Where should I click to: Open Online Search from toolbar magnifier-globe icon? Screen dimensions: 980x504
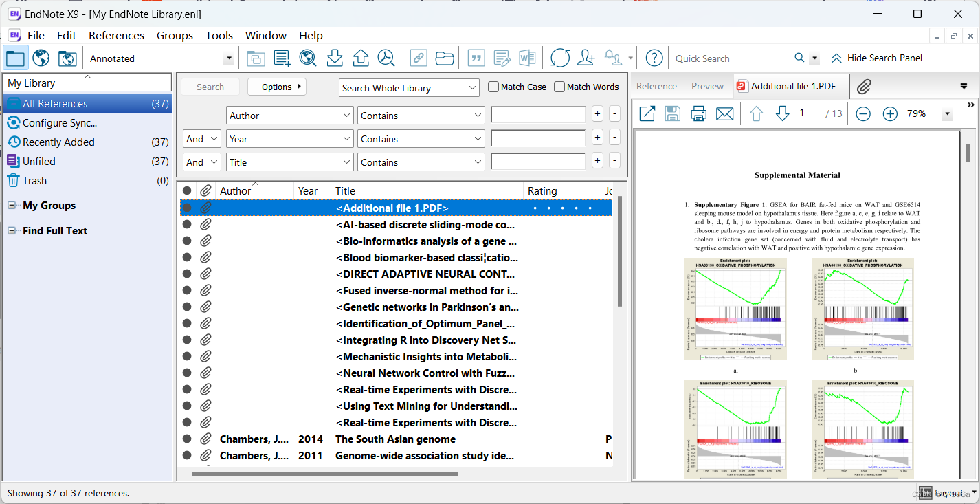(308, 58)
